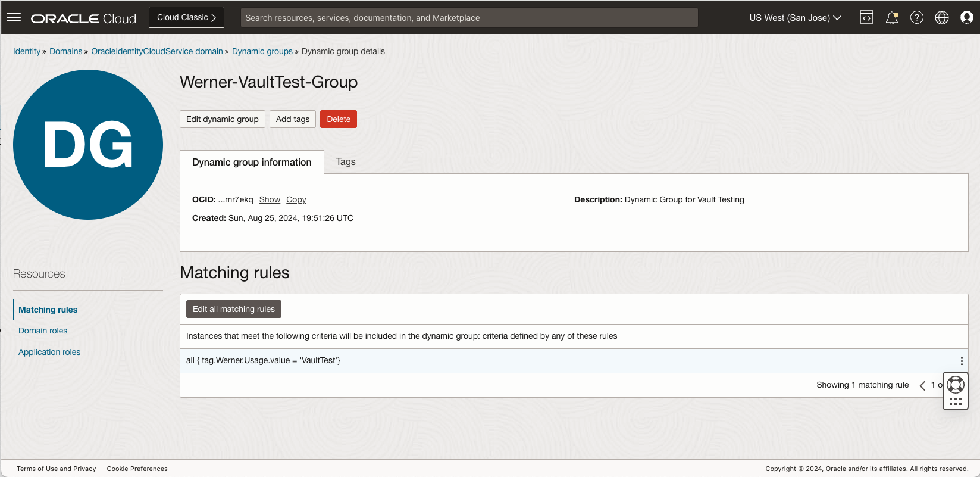Click Edit all matching rules
980x477 pixels.
[x=233, y=309]
